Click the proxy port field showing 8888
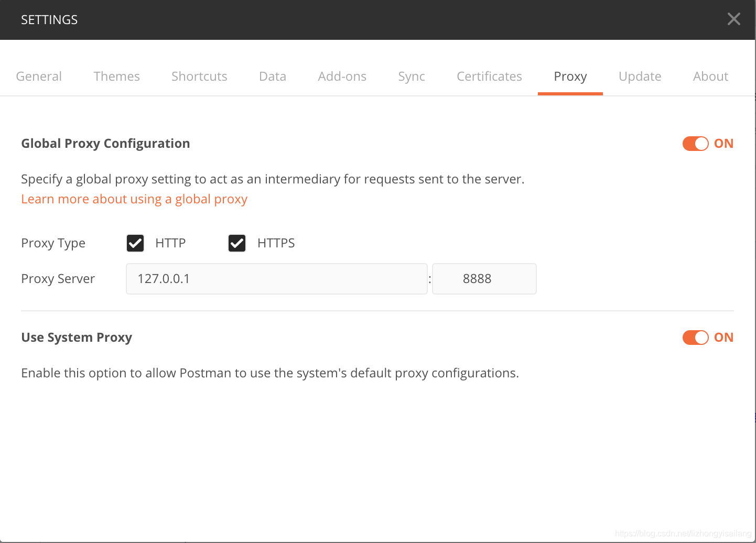The height and width of the screenshot is (543, 756). click(x=484, y=279)
